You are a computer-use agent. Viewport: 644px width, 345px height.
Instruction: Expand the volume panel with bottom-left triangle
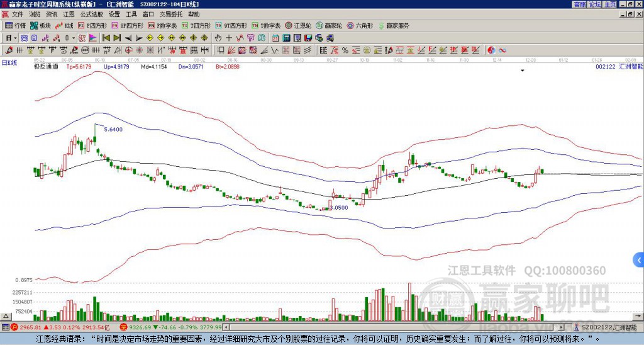point(5,316)
